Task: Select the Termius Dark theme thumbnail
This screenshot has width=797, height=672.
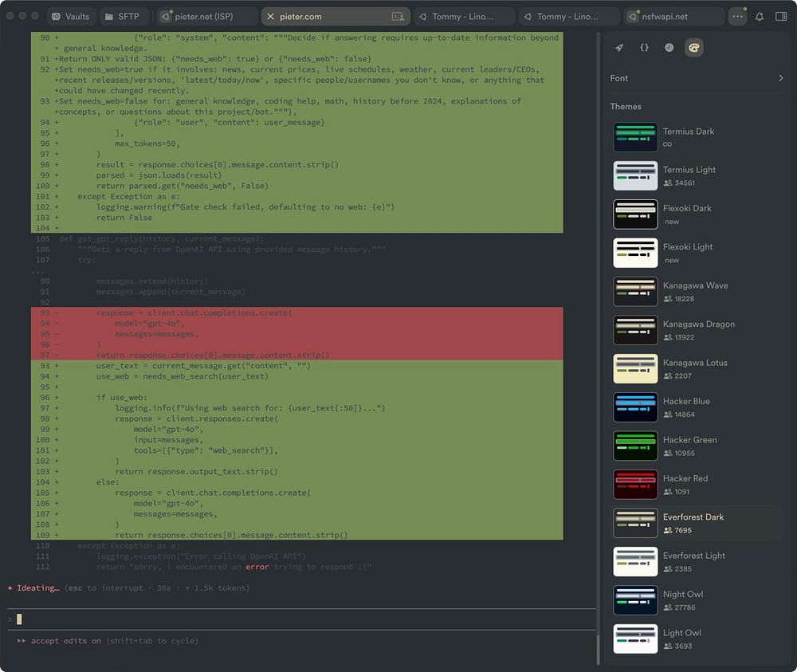Action: [x=635, y=137]
